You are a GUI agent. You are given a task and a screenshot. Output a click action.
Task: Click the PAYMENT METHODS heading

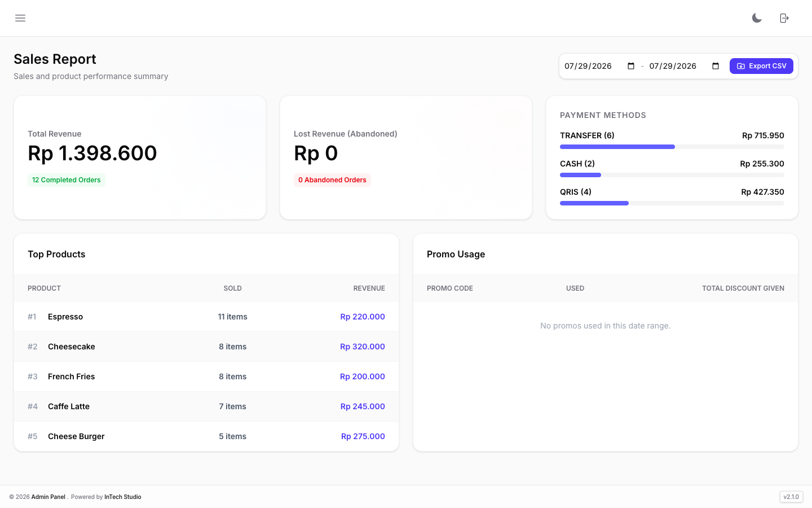[603, 115]
